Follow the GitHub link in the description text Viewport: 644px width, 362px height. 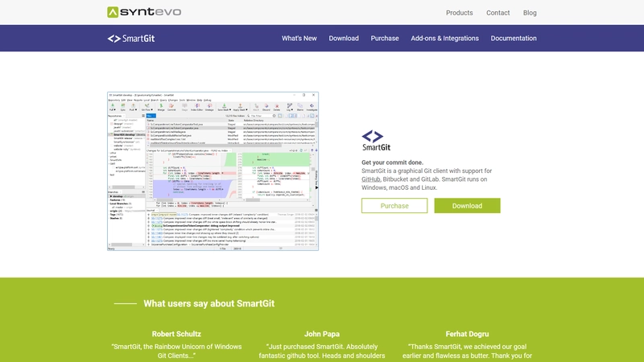(x=371, y=179)
